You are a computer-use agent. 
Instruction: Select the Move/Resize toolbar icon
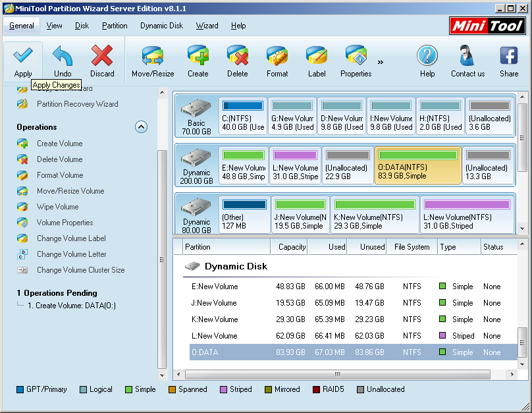point(153,55)
